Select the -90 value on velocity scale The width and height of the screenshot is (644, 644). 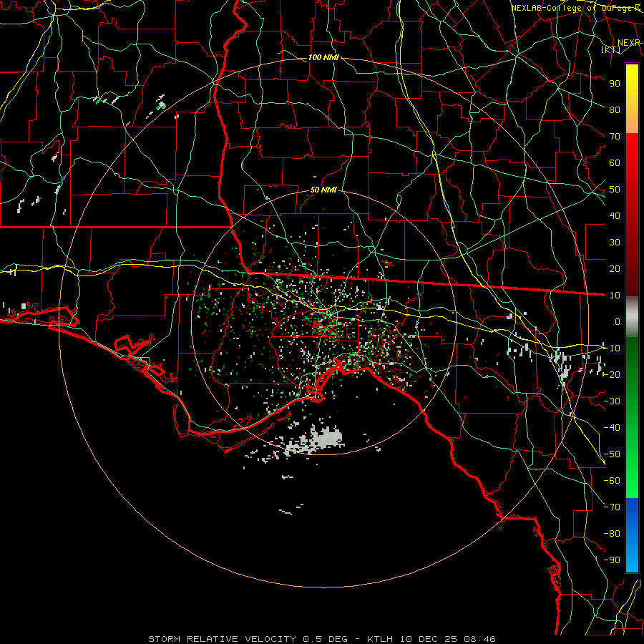[x=612, y=560]
